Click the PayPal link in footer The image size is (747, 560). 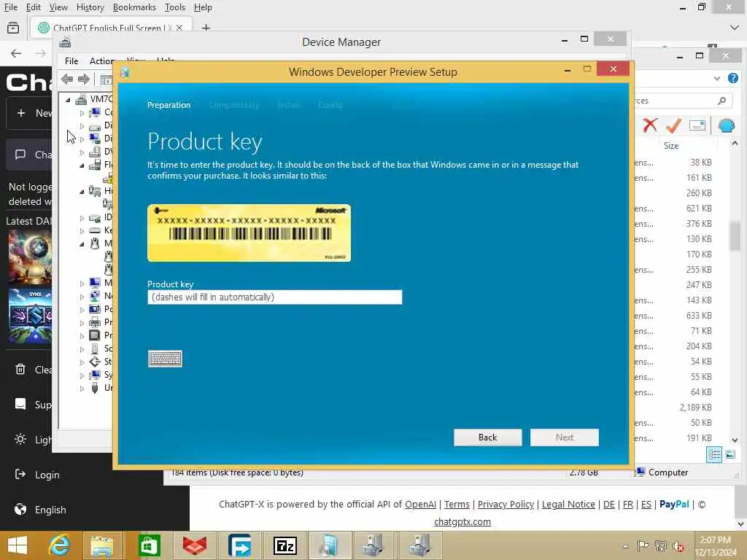[674, 504]
